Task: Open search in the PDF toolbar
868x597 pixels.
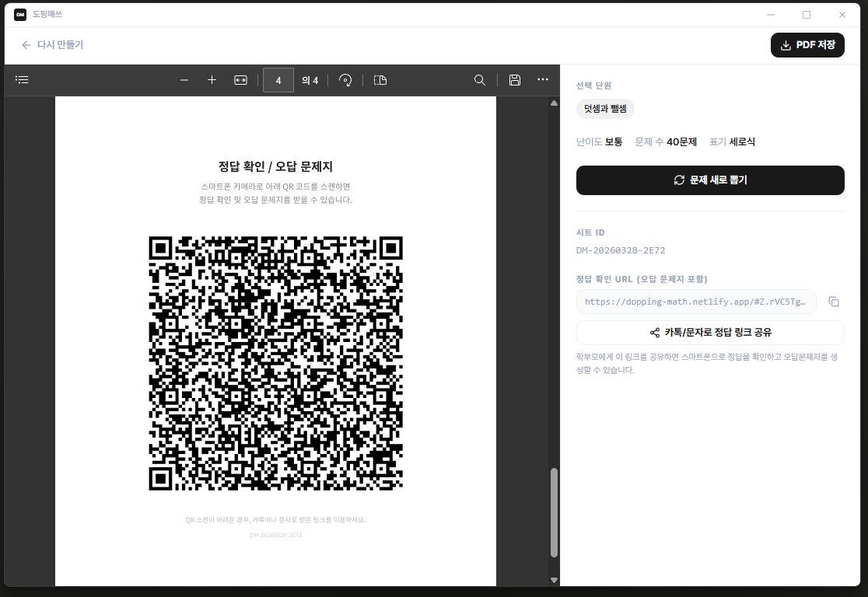Action: pyautogui.click(x=480, y=80)
